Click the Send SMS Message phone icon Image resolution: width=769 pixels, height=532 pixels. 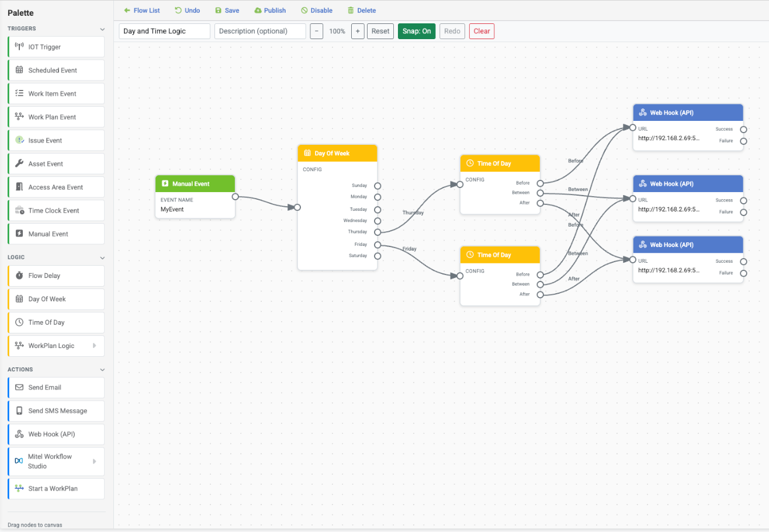click(x=19, y=411)
